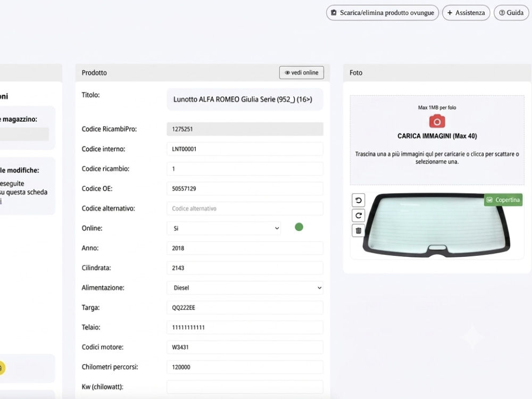Click the image icon in Copertina badge
Image resolution: width=532 pixels, height=399 pixels.
pos(489,200)
